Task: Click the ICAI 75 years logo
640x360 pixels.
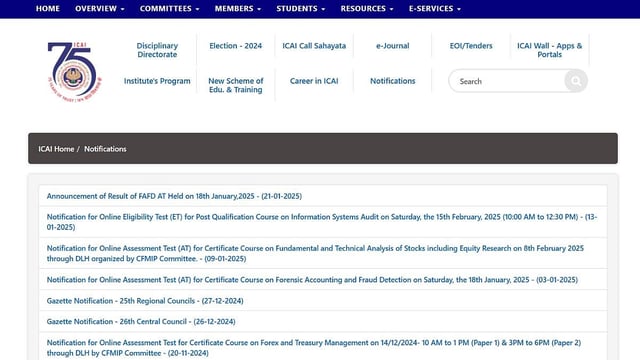Action: pyautogui.click(x=75, y=71)
